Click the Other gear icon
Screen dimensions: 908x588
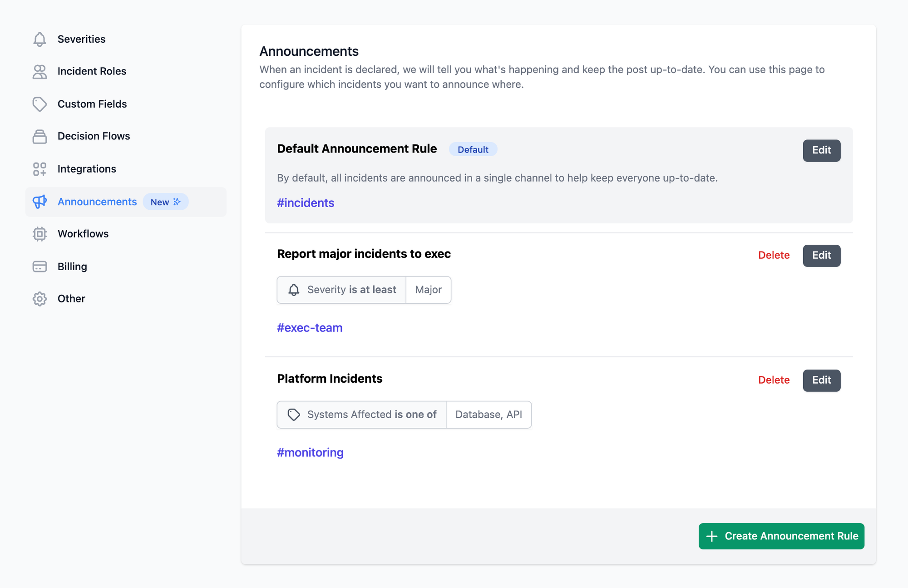click(x=39, y=299)
